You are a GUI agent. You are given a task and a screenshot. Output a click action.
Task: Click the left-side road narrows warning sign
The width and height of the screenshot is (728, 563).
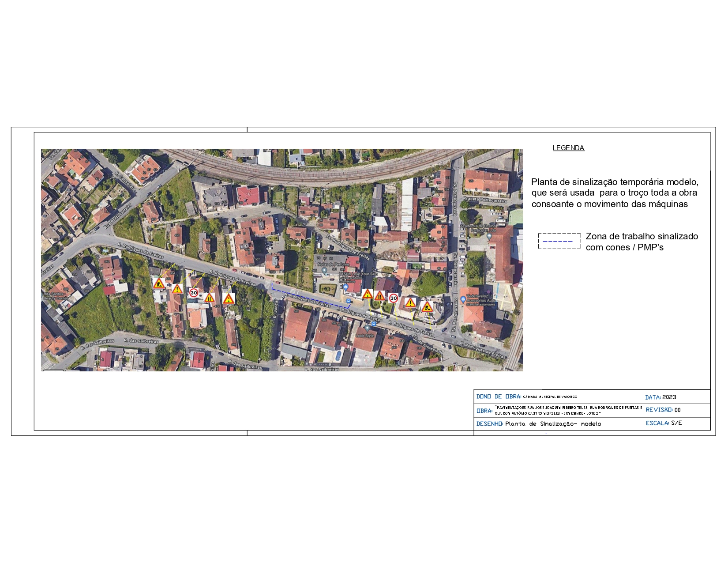tap(209, 298)
